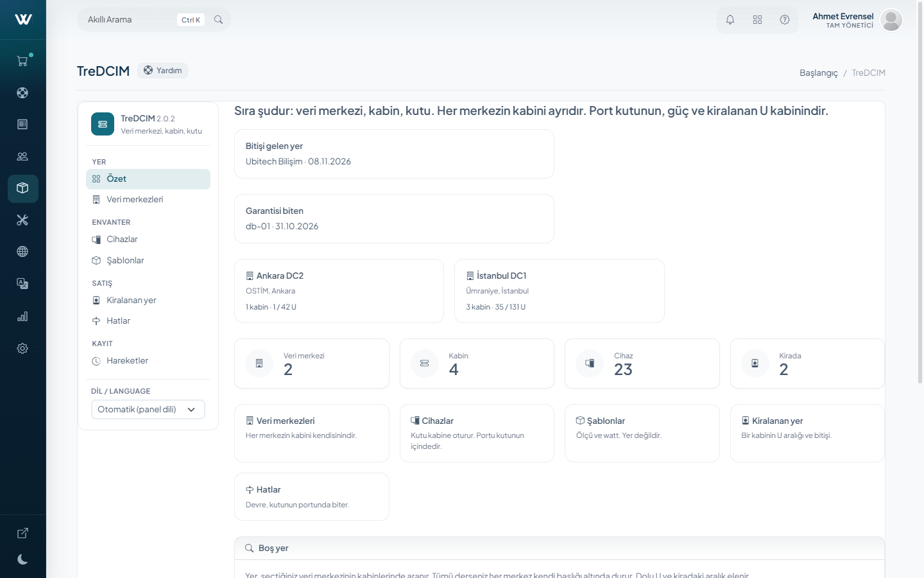
Task: Open the settings gear sidebar icon
Action: [22, 348]
